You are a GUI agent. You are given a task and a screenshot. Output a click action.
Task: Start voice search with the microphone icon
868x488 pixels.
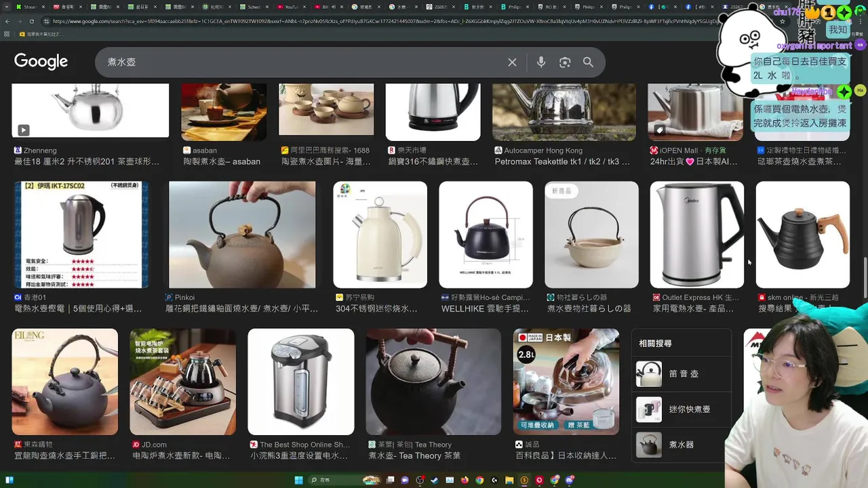pyautogui.click(x=541, y=62)
